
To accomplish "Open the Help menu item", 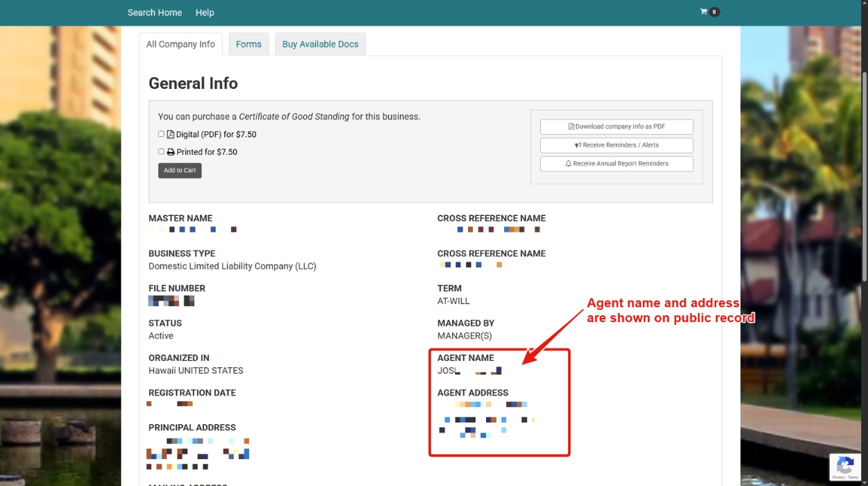I will tap(205, 12).
